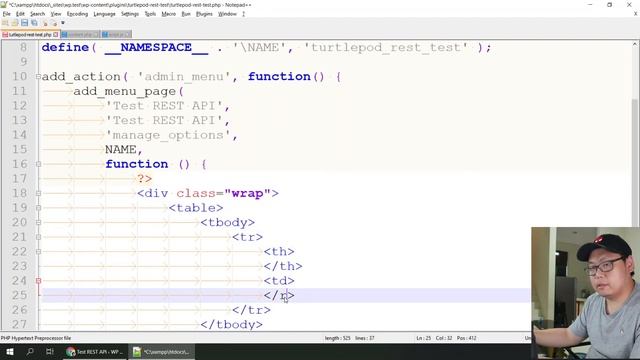Click line number 15 in the margin

19,149
